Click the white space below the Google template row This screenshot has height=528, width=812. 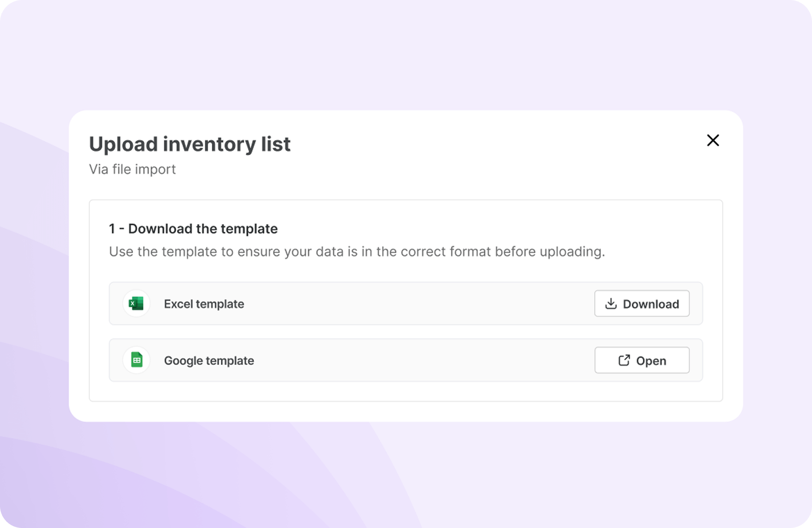[406, 391]
